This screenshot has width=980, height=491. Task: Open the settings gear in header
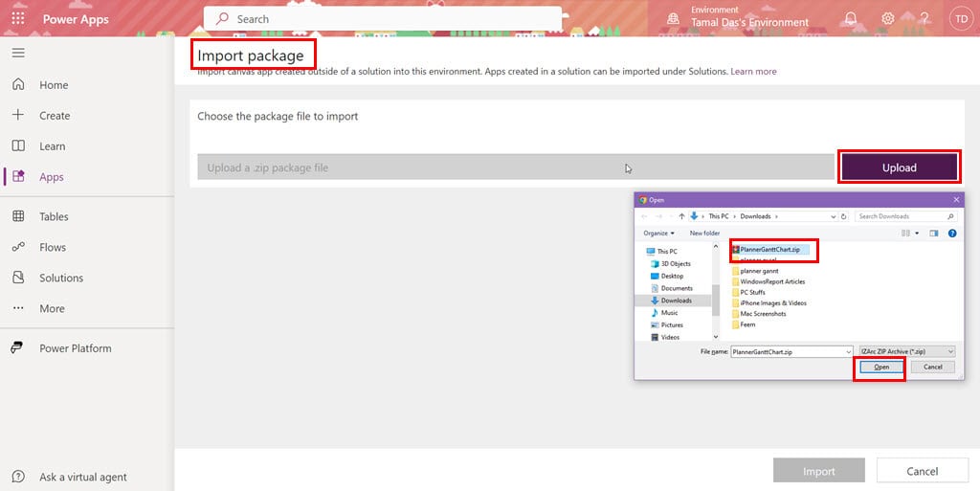click(887, 19)
